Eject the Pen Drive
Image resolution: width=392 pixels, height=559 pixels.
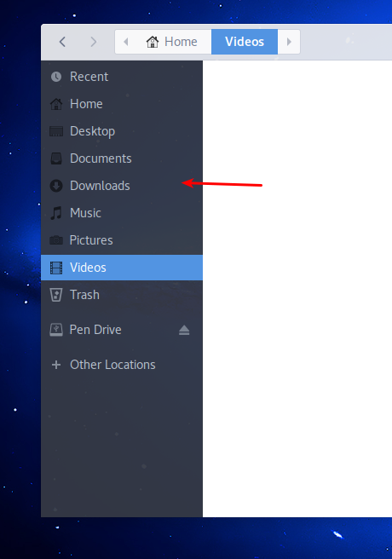(184, 330)
